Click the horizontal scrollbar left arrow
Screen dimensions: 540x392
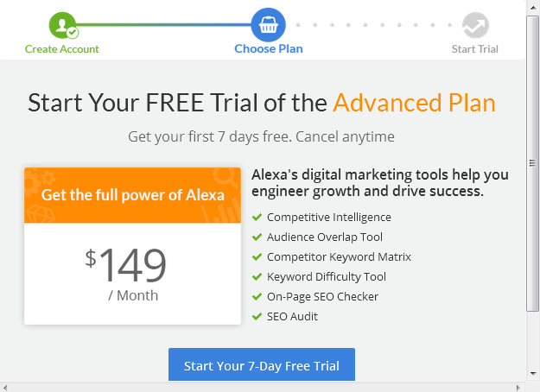(x=7, y=385)
